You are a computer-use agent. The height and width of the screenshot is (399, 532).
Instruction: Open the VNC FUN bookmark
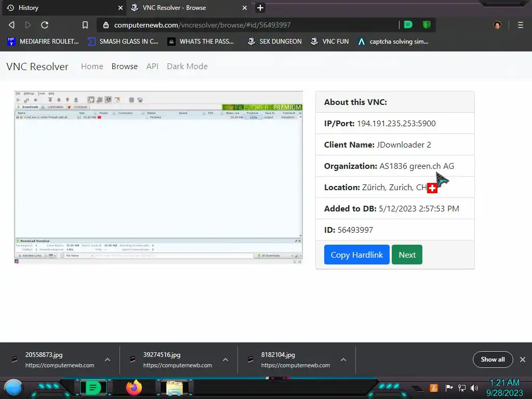tap(330, 42)
